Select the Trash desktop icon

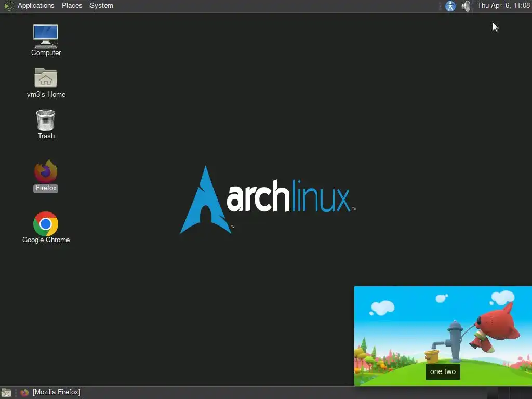tap(46, 124)
